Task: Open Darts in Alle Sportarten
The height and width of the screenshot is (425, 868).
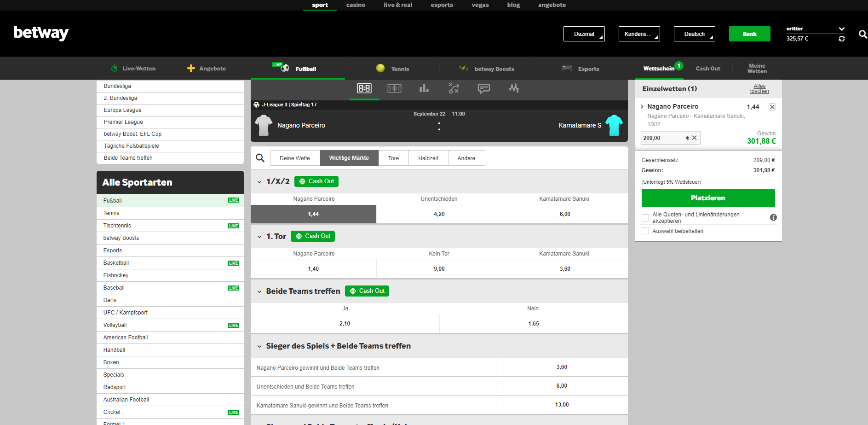Action: (170, 300)
